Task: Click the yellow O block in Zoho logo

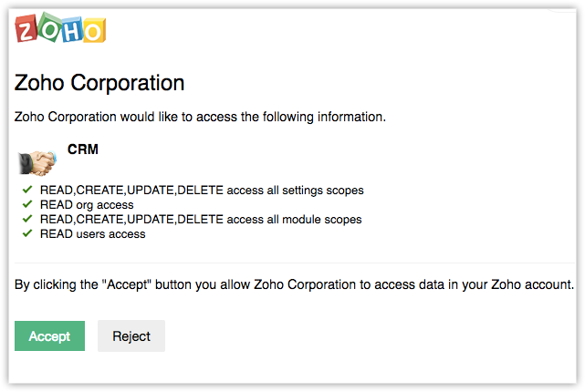Action: tap(94, 31)
